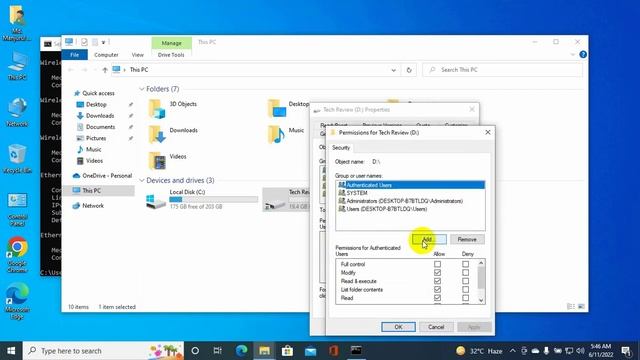Switch to Command Prompt on the taskbar
The height and width of the screenshot is (360, 640).
point(356,351)
